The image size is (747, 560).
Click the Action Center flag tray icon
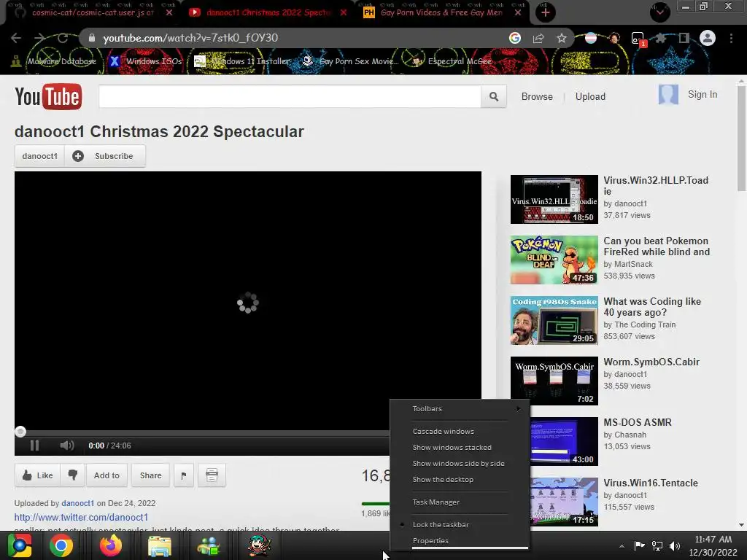(639, 545)
